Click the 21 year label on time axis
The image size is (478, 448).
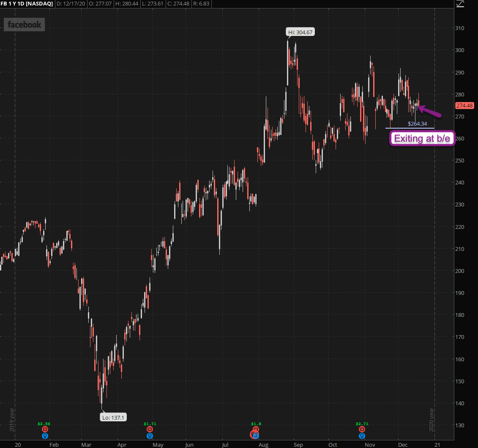tap(437, 445)
